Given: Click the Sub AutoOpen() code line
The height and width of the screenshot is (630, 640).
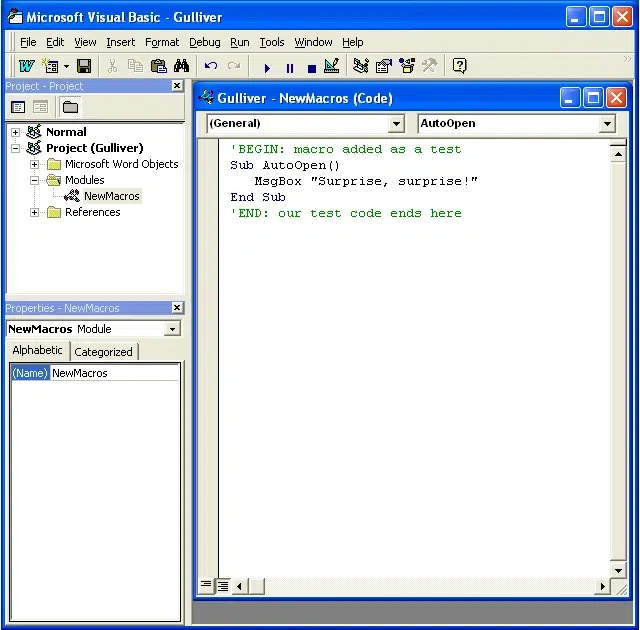Looking at the screenshot, I should (x=285, y=165).
